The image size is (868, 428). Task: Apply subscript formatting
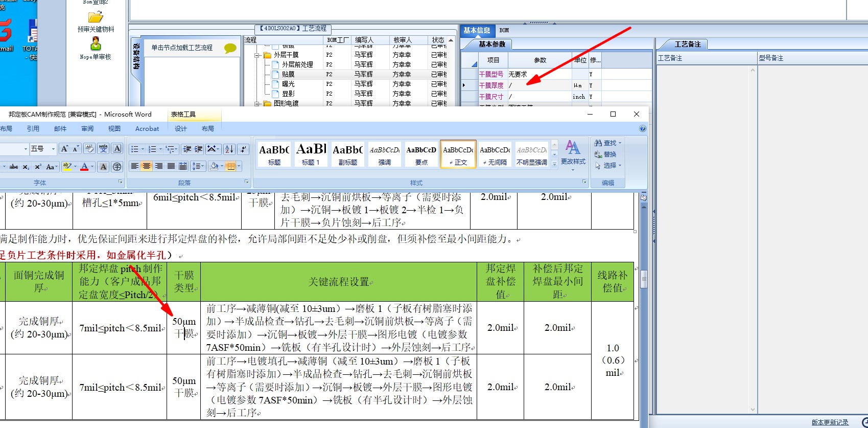point(26,167)
